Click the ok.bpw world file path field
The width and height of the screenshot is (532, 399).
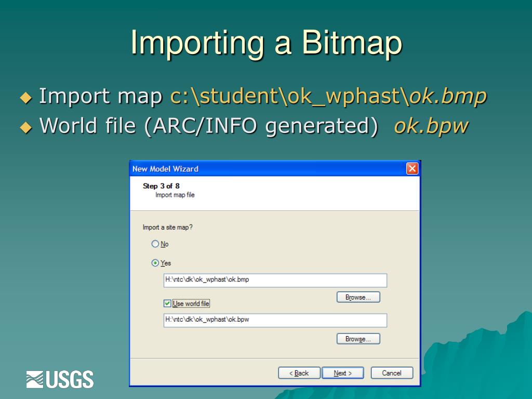[275, 320]
